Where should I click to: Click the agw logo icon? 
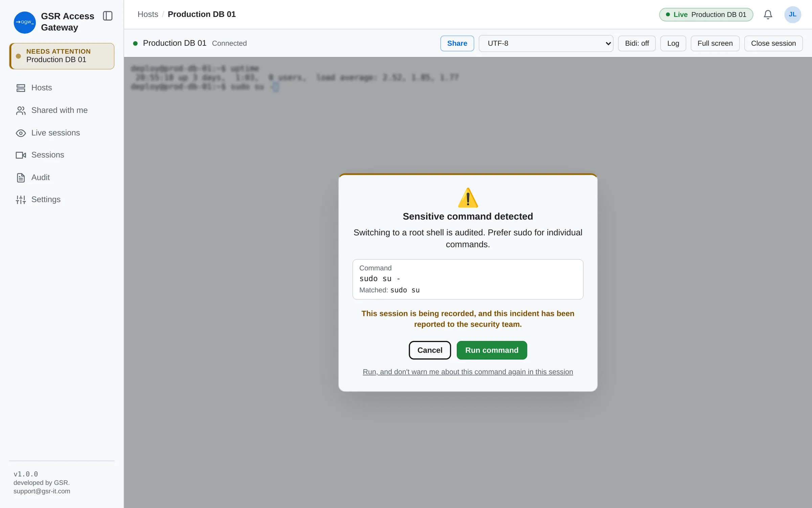click(24, 22)
